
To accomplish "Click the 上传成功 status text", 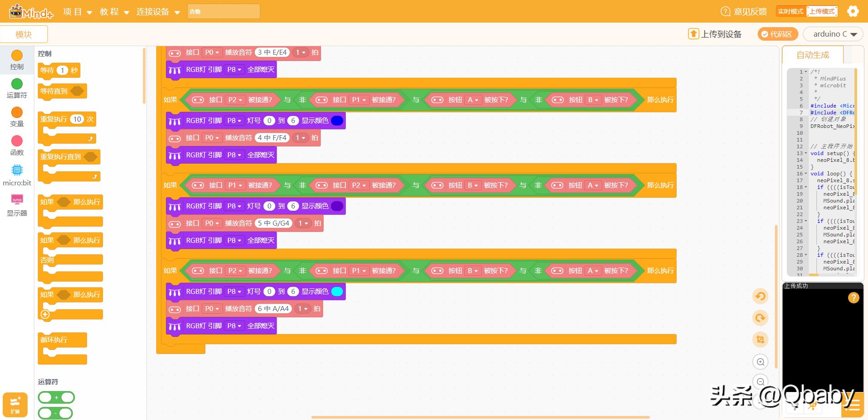I will (x=796, y=286).
